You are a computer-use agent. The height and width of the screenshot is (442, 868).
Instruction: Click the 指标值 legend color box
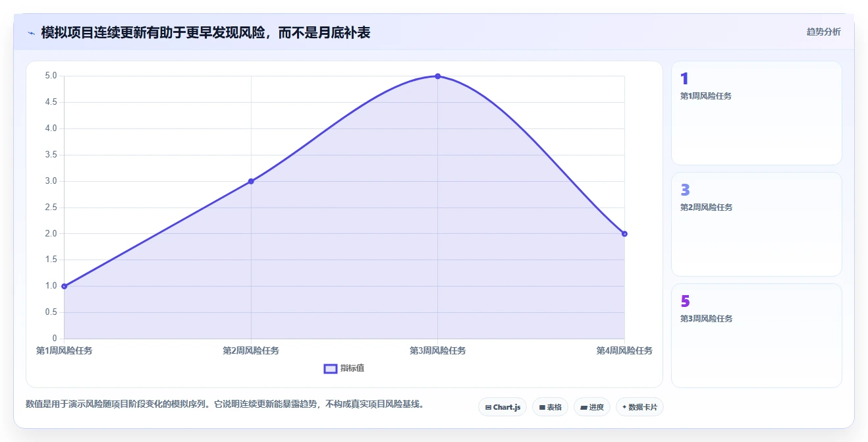click(331, 368)
